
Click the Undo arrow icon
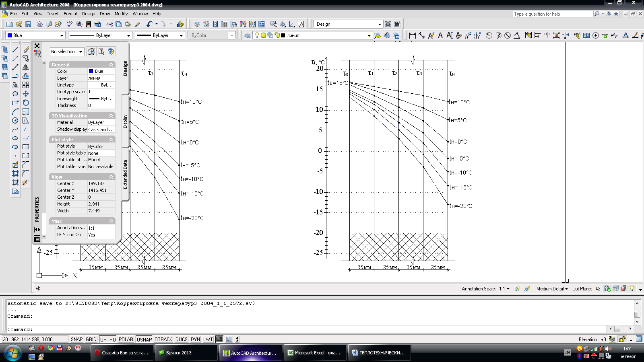tap(149, 24)
